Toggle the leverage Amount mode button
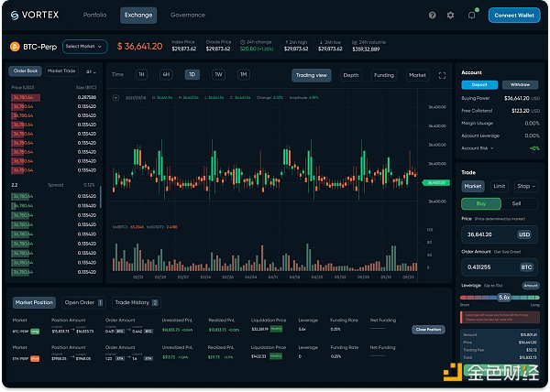 click(531, 286)
